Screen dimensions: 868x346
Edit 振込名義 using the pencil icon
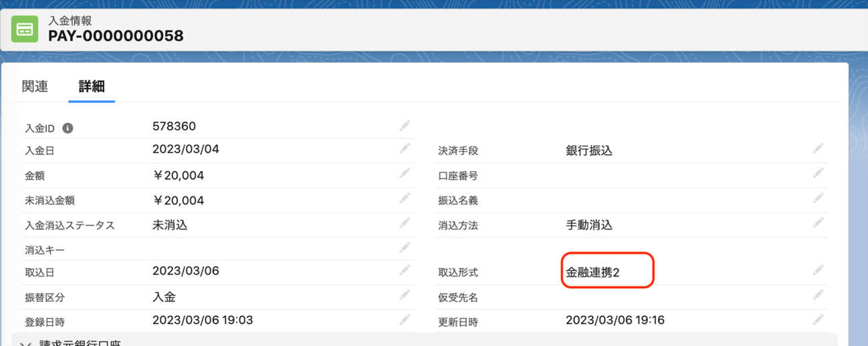coord(818,198)
